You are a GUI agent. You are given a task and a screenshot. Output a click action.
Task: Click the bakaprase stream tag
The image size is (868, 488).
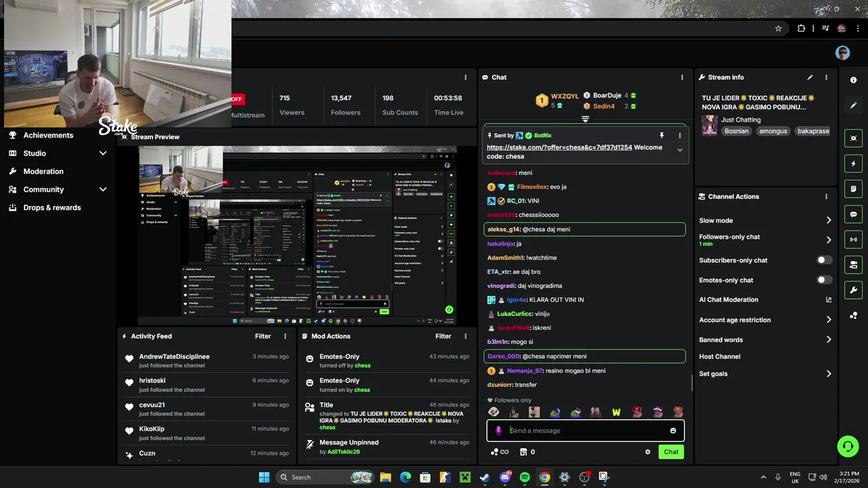813,131
